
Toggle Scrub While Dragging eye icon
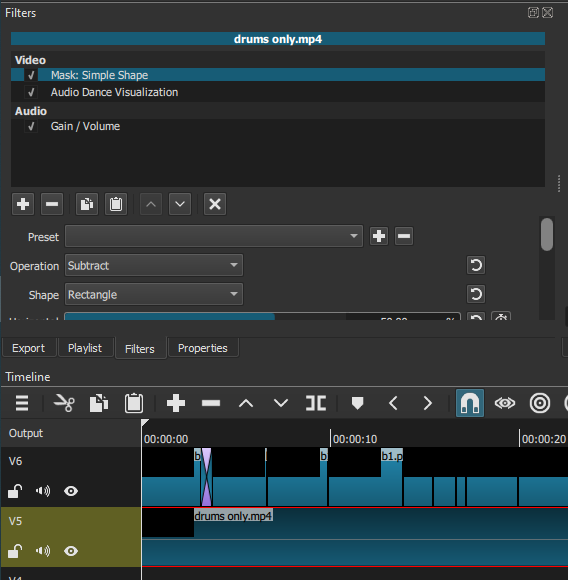click(x=505, y=403)
